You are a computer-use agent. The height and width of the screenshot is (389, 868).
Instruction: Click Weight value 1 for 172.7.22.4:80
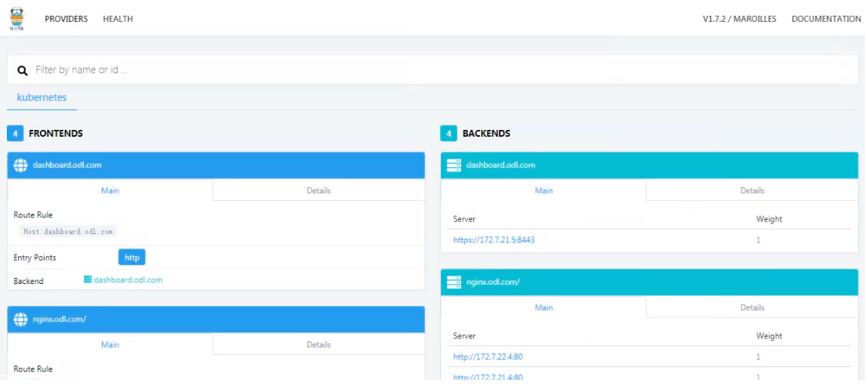[758, 357]
